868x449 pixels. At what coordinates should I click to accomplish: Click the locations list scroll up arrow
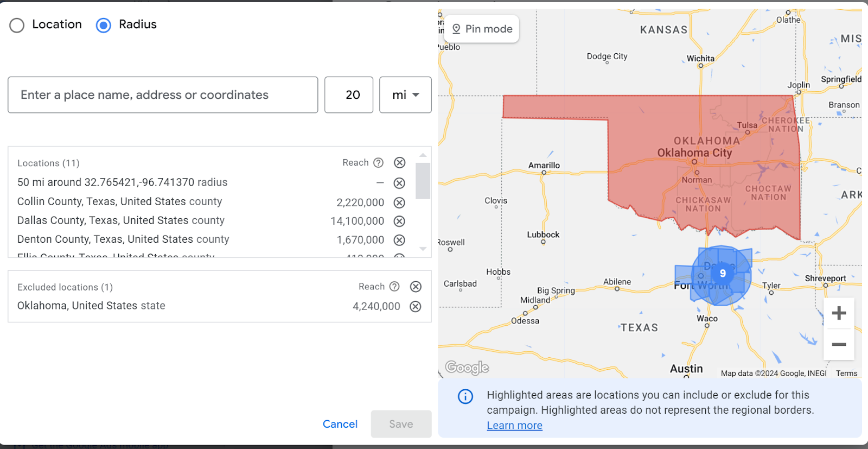click(x=423, y=155)
